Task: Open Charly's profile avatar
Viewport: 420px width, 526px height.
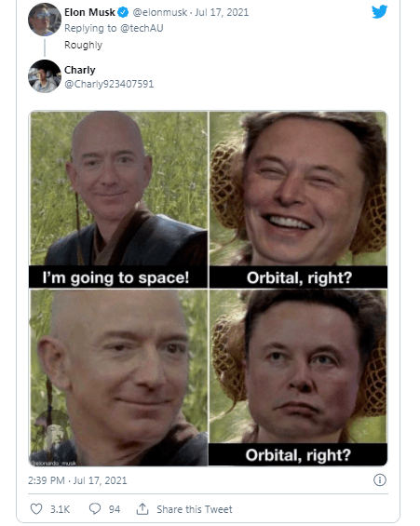Action: [45, 76]
